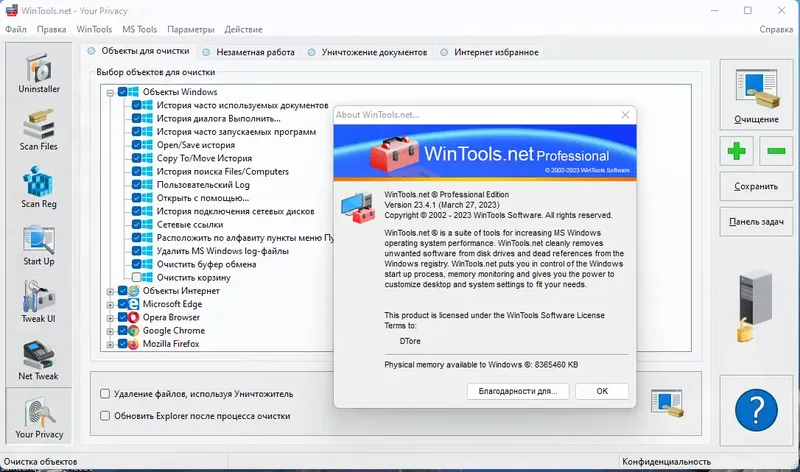800x472 pixels.
Task: Open the Start Up manager
Action: point(39,244)
